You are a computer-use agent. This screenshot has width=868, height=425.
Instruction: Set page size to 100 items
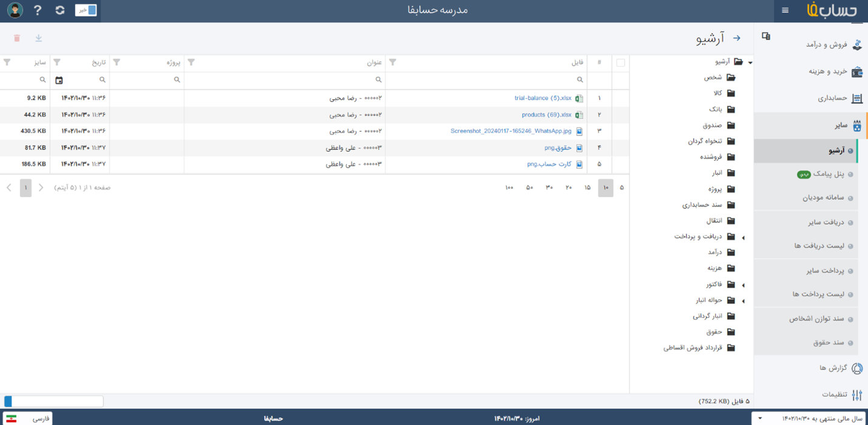[509, 188]
